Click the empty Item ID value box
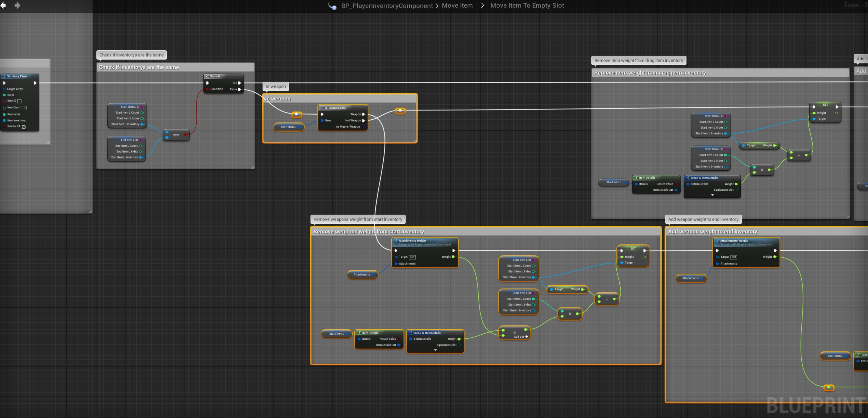The width and height of the screenshot is (868, 418). coord(20,101)
